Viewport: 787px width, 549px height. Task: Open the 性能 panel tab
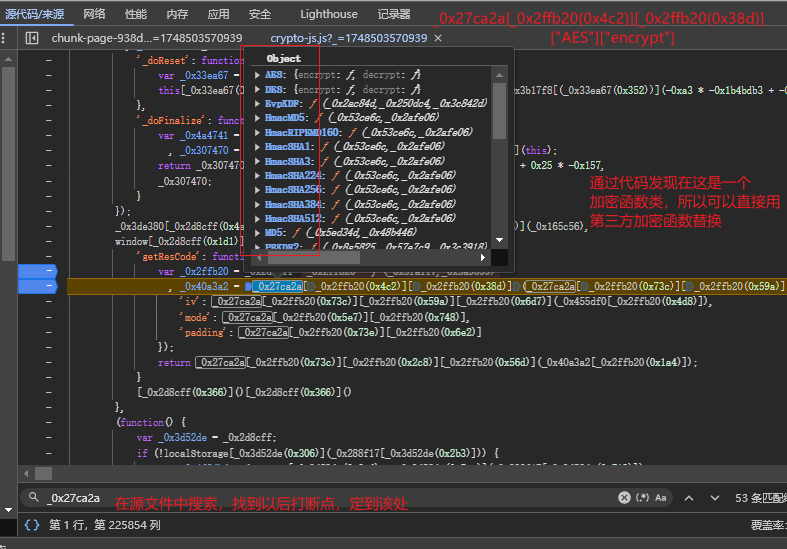(136, 14)
